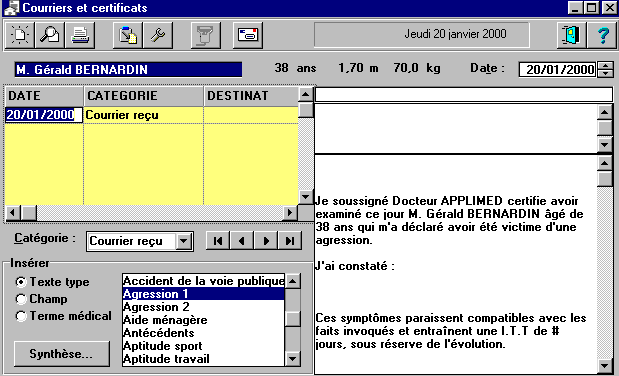
Task: Click the table vertical scrollbar thumb
Action: pos(306,110)
